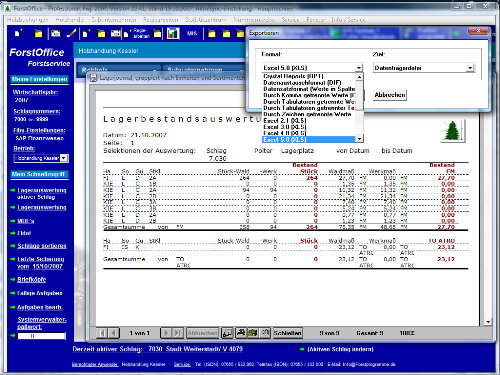Click the green arrow beside Lagerauswertung aktiver Schlag
Viewport: 500px width, 375px height.
13,190
